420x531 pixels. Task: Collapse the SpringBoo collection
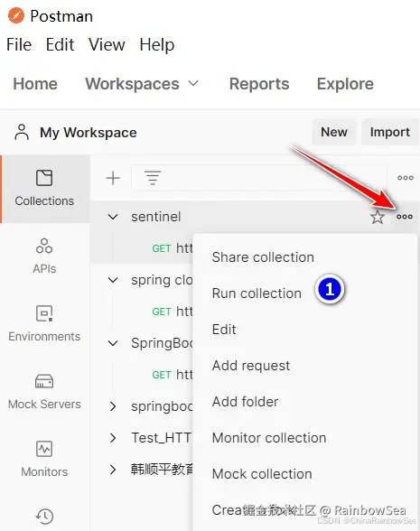(113, 343)
